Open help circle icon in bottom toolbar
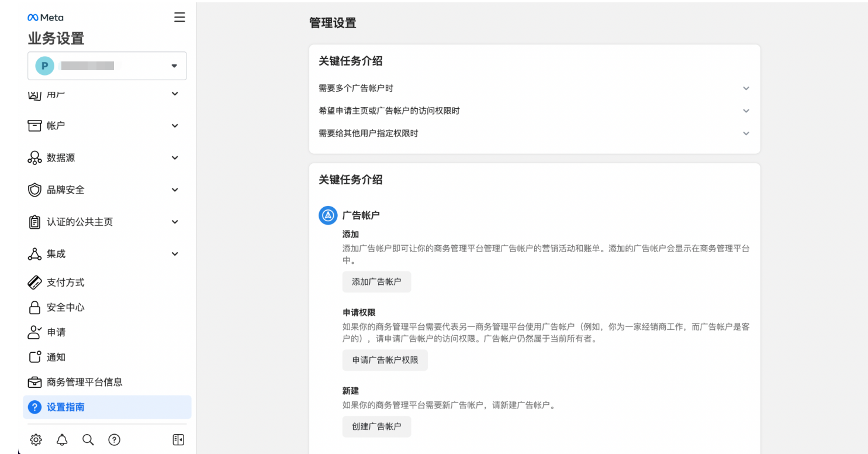The image size is (868, 454). (x=115, y=440)
